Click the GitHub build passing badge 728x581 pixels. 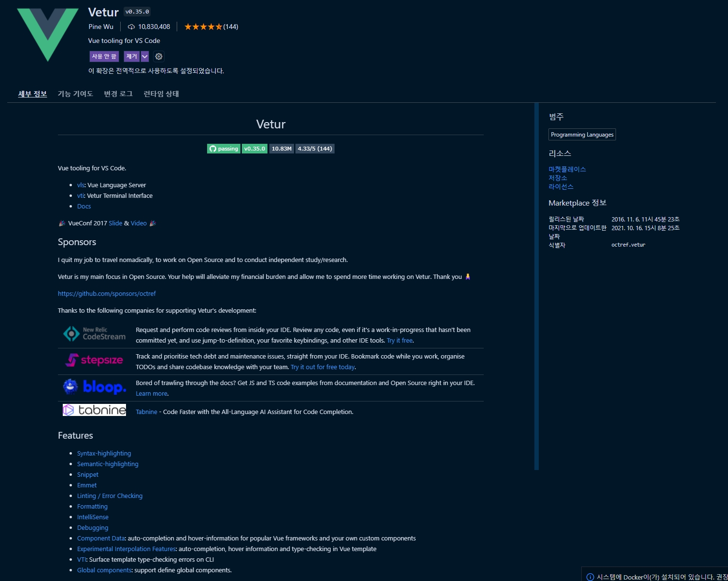point(224,148)
